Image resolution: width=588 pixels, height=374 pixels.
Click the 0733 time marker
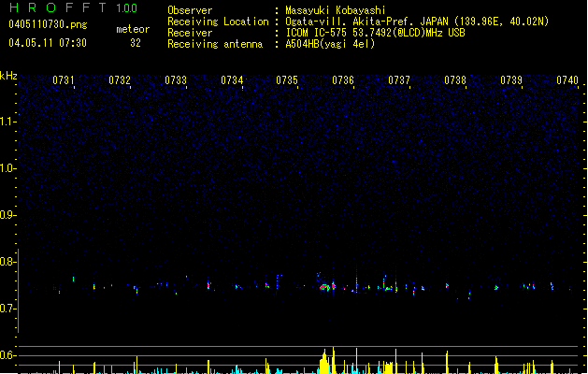(176, 80)
